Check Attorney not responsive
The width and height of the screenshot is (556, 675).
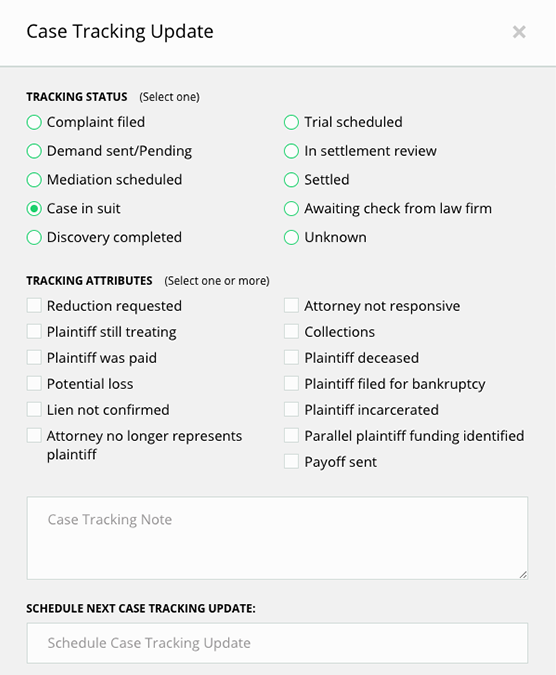(291, 305)
